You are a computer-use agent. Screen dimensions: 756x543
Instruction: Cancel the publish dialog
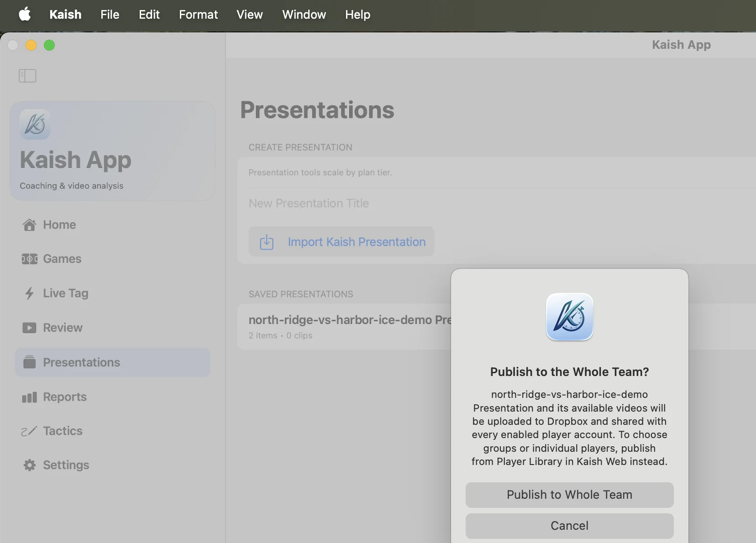pyautogui.click(x=570, y=526)
